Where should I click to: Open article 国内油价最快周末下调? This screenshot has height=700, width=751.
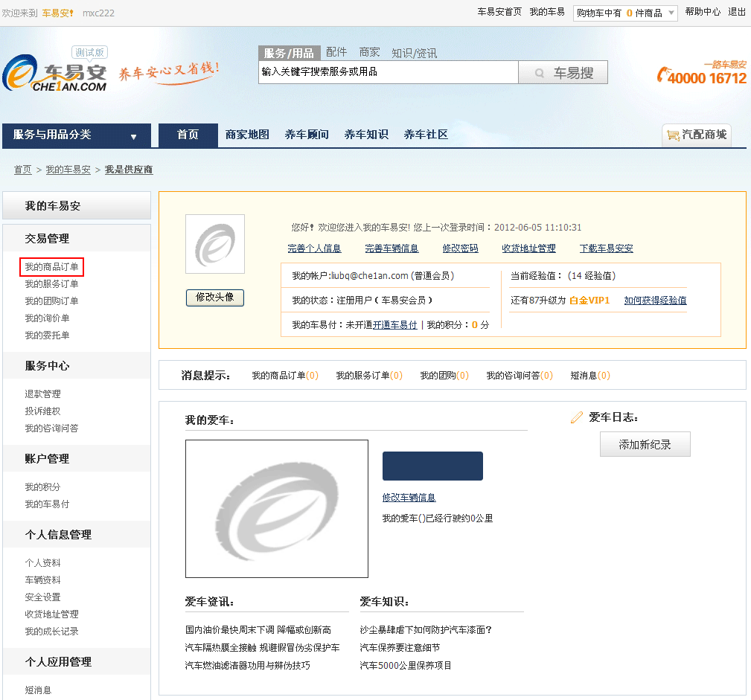(x=258, y=630)
